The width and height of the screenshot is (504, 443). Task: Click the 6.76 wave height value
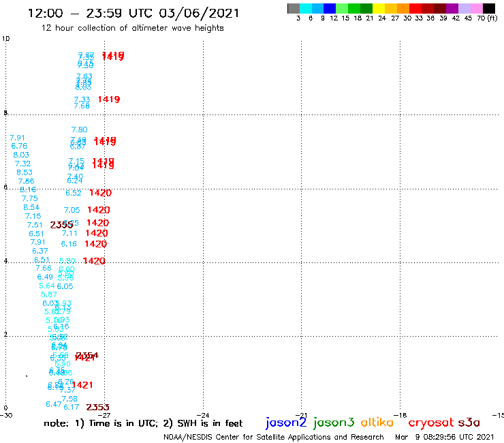pos(19,146)
